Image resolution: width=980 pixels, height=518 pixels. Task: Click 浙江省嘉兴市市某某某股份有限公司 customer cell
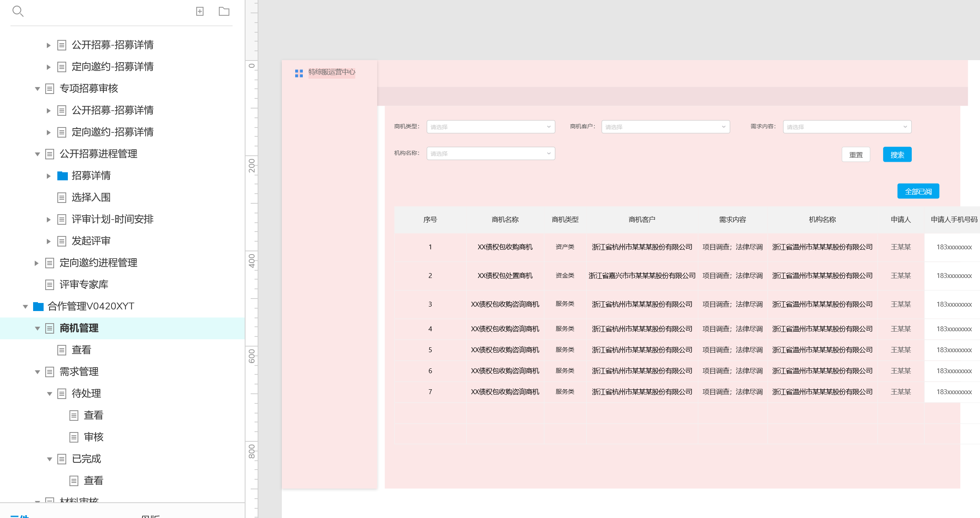[x=642, y=276]
